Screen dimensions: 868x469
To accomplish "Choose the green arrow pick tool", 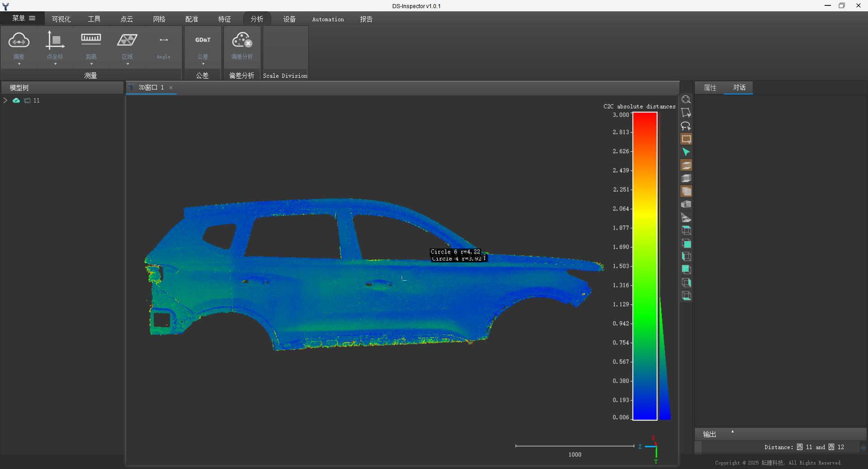I will tap(686, 152).
